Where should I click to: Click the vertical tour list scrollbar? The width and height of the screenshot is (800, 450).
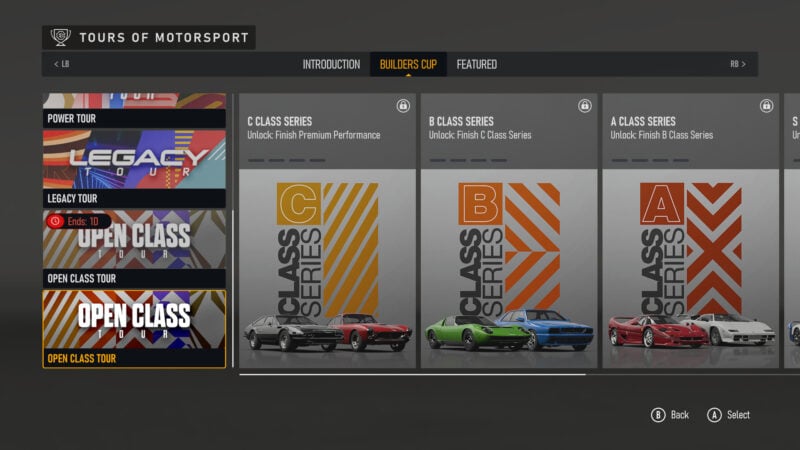tap(233, 288)
